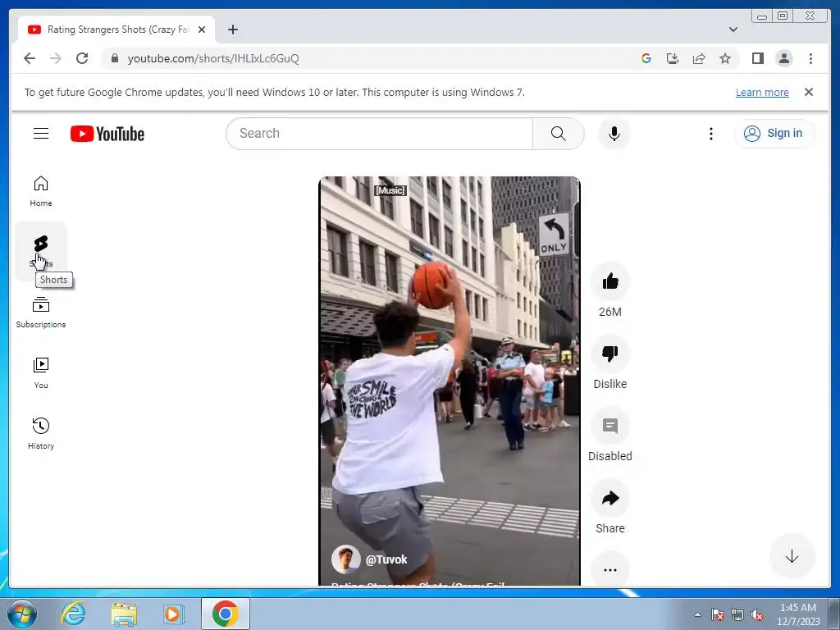Open YouTube settings three-dot menu
This screenshot has width=840, height=630.
tap(711, 134)
